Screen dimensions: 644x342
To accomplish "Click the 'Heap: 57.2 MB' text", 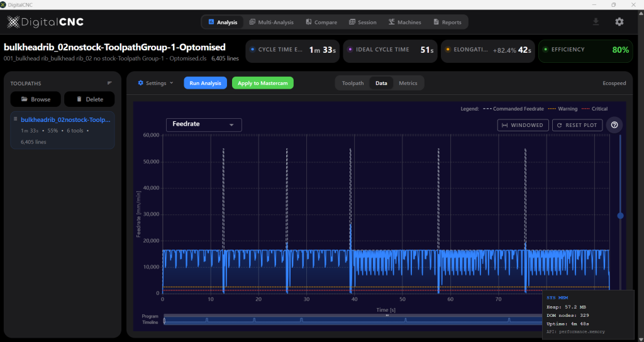I will pyautogui.click(x=566, y=307).
